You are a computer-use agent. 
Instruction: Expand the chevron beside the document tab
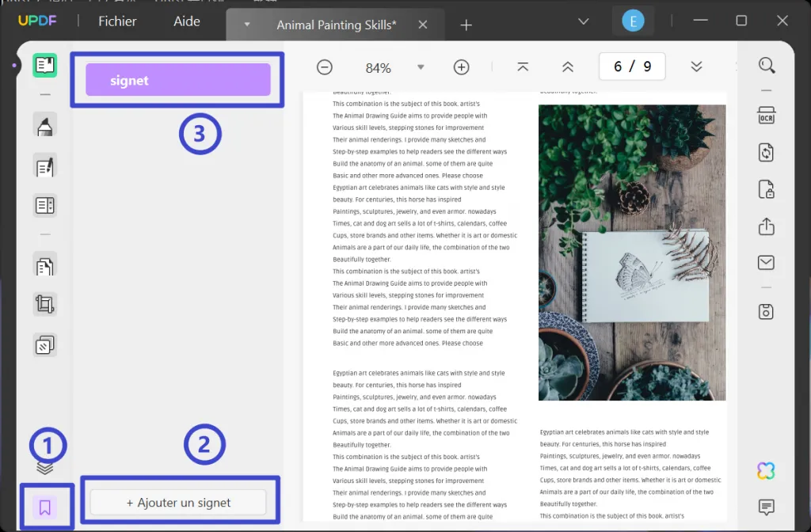point(246,25)
